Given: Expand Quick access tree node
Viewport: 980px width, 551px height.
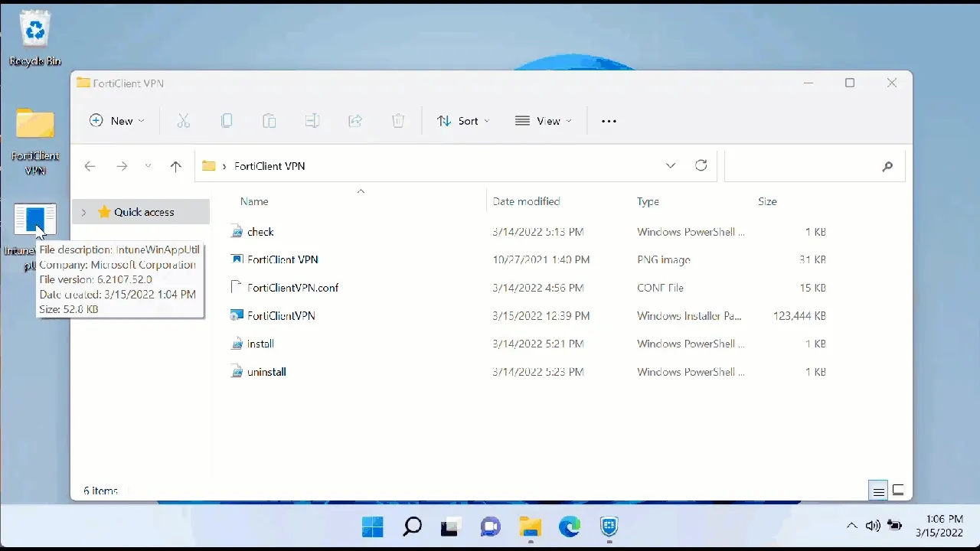Looking at the screenshot, I should [83, 212].
